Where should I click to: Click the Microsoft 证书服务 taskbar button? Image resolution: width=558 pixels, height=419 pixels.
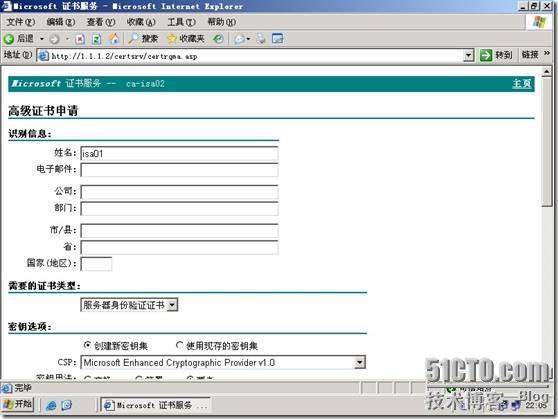(x=156, y=405)
